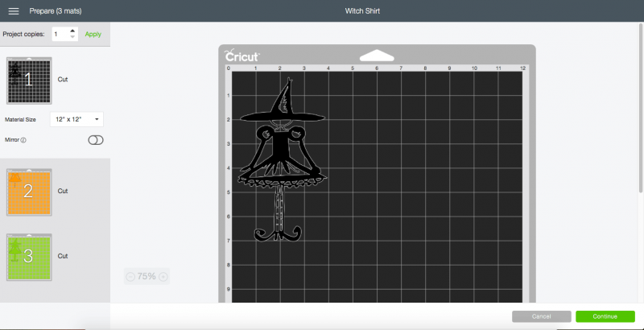644x330 pixels.
Task: Open the Material Size dropdown
Action: [x=76, y=119]
